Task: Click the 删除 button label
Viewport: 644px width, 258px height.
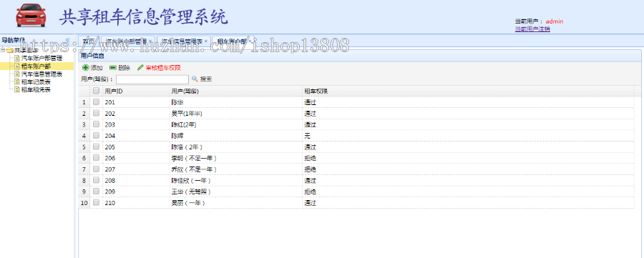Action: point(124,68)
